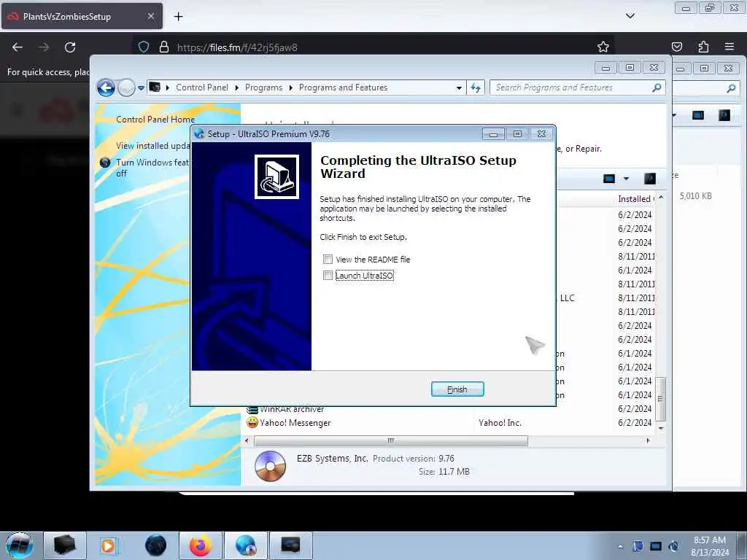Click the Firefox tracking protection shield
747x560 pixels.
click(144, 47)
